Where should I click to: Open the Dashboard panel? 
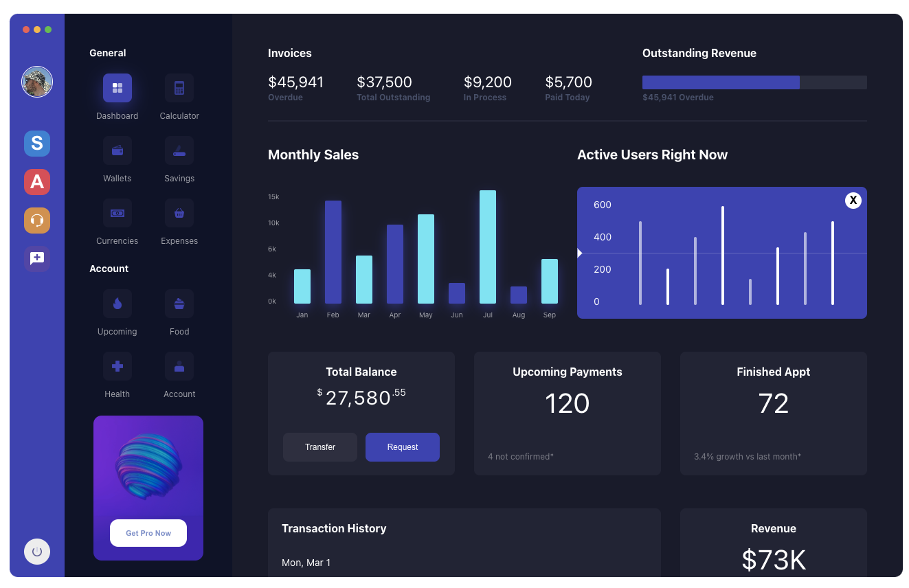[x=117, y=87]
